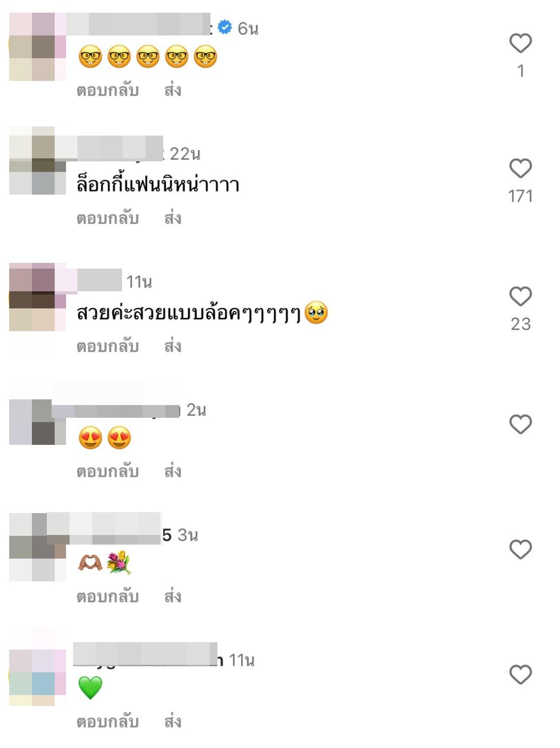560x748 pixels.
Task: Send (ส่ง) the heart-hands bouquet comment
Action: click(173, 596)
